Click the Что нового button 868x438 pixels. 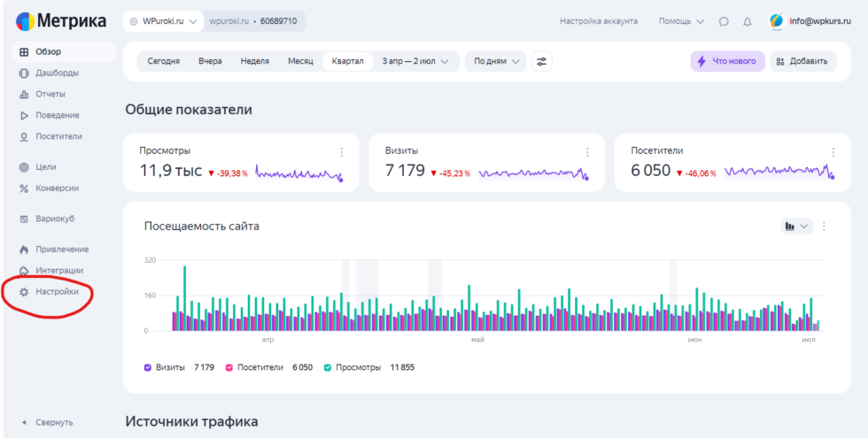pyautogui.click(x=727, y=61)
